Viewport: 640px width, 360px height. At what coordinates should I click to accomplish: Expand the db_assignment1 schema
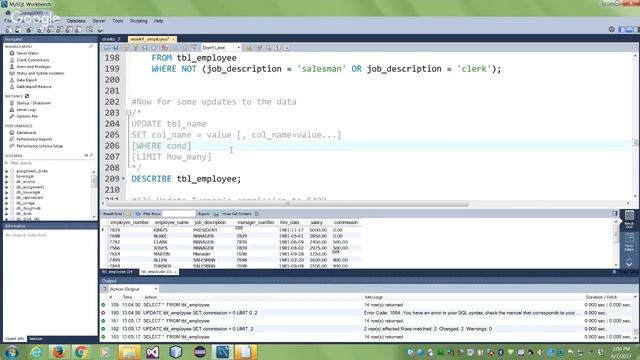7,187
